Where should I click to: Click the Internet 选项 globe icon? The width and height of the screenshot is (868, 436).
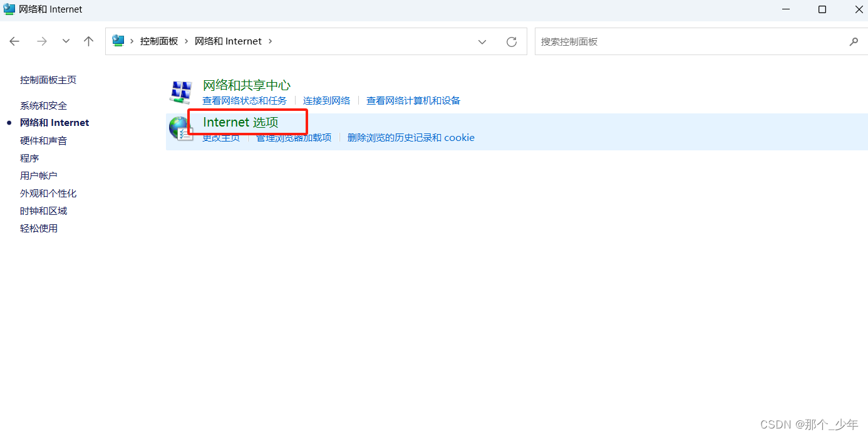181,129
